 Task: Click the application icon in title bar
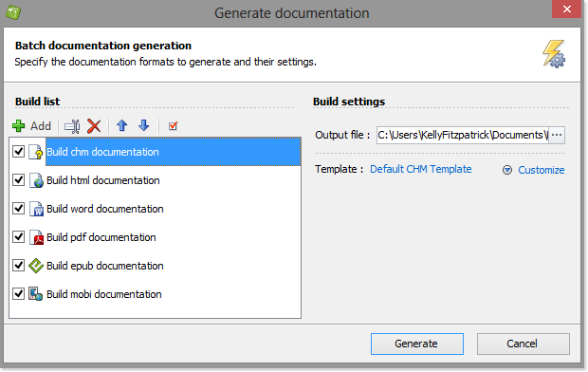pos(13,12)
